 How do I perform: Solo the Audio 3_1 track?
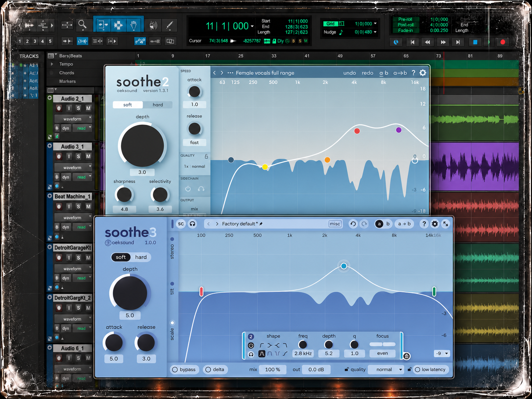[78, 156]
